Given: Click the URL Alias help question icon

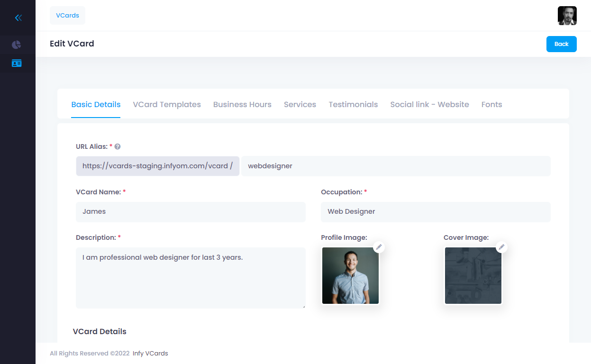Looking at the screenshot, I should (118, 147).
